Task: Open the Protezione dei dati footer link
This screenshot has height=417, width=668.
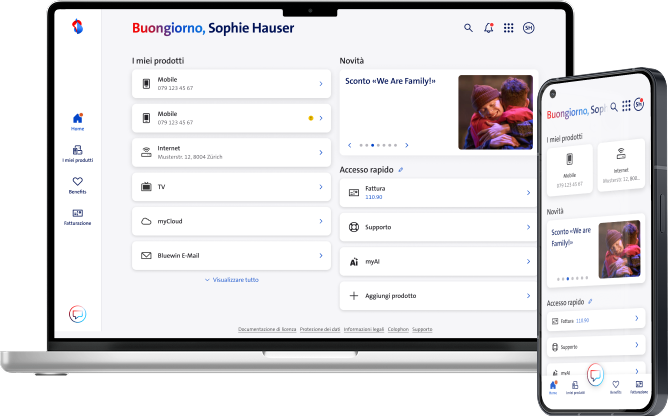Action: (320, 329)
